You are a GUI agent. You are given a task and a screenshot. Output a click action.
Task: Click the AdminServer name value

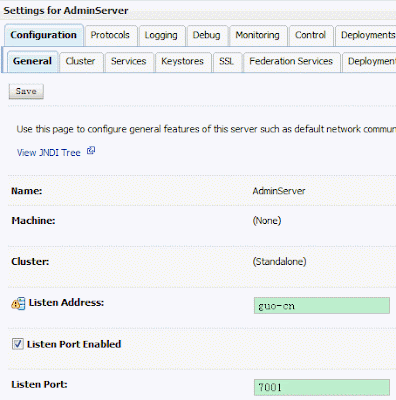(279, 191)
